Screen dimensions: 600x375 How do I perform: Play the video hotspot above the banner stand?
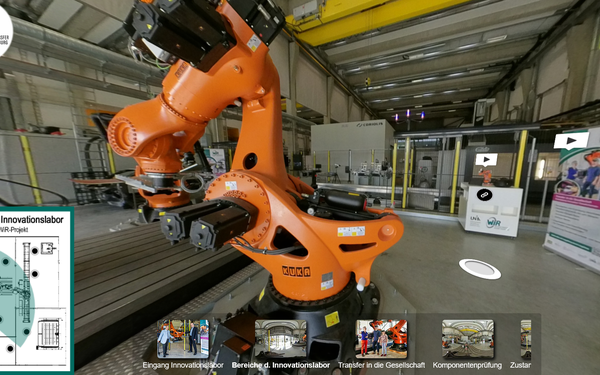point(571,140)
